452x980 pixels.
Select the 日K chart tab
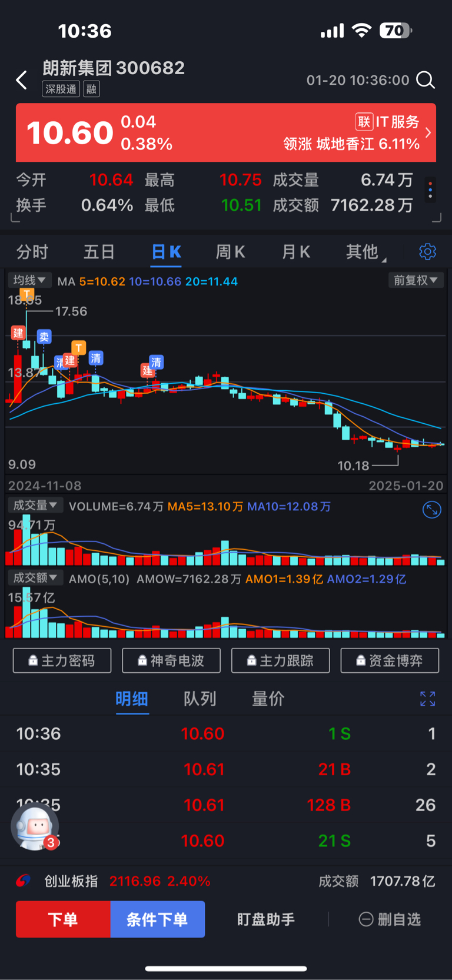click(166, 252)
